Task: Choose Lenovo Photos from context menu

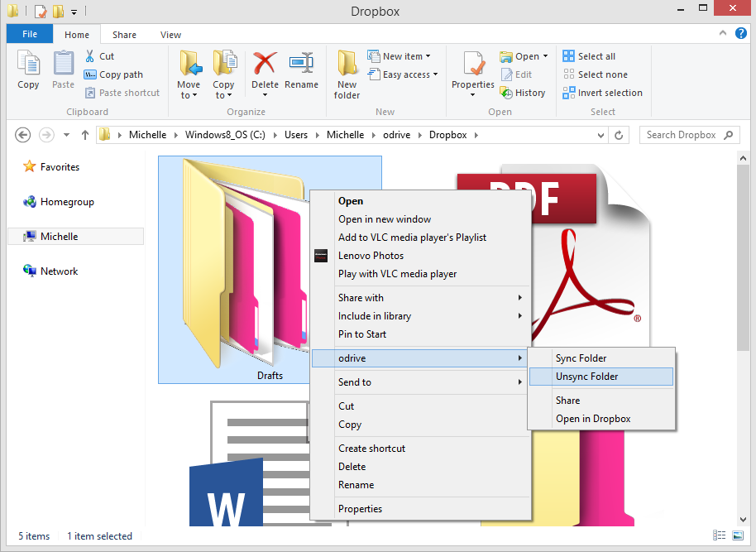Action: pyautogui.click(x=420, y=256)
